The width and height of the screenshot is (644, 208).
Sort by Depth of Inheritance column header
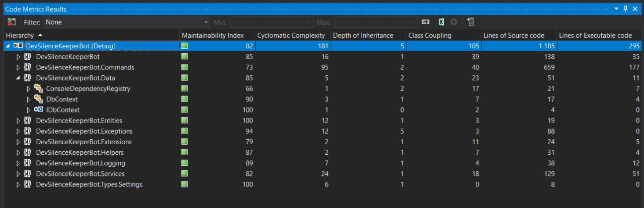click(x=368, y=36)
